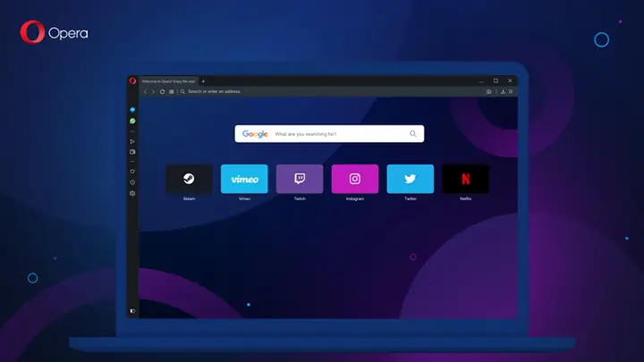Click the camera icon at the address bar's right end
Image resolution: width=644 pixels, height=362 pixels.
(488, 91)
